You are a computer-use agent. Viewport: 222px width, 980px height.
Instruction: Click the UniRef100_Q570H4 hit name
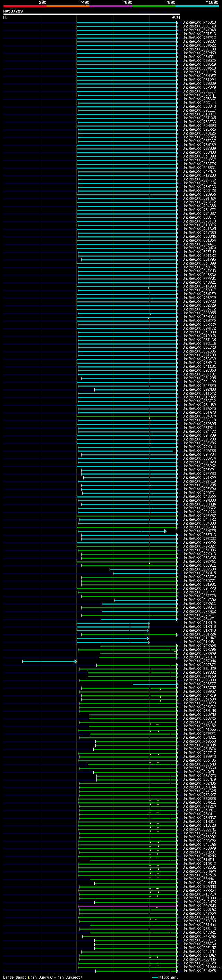tap(199, 661)
